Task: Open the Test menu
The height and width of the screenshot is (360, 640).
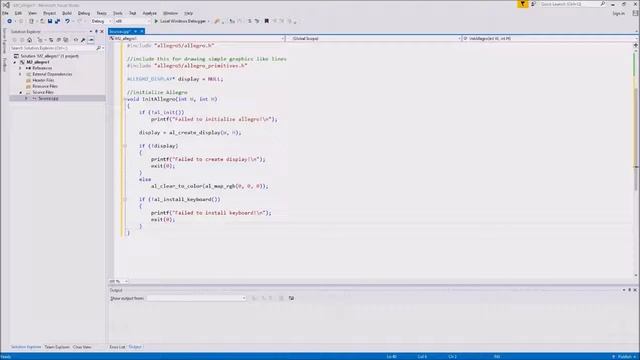Action: pos(133,13)
